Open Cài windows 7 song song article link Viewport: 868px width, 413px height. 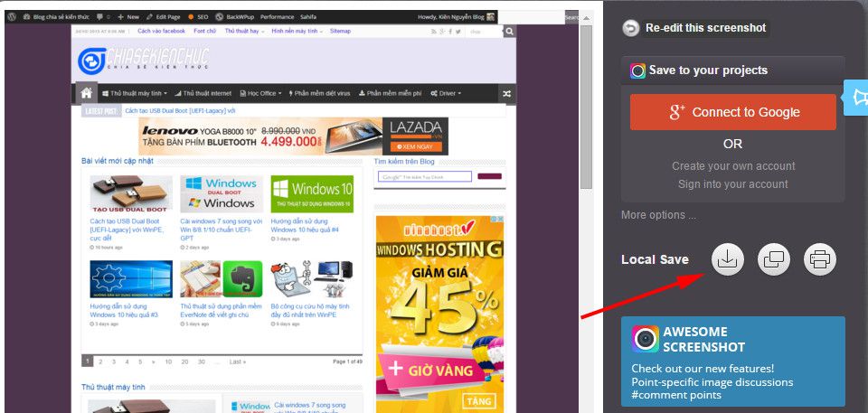(x=221, y=230)
